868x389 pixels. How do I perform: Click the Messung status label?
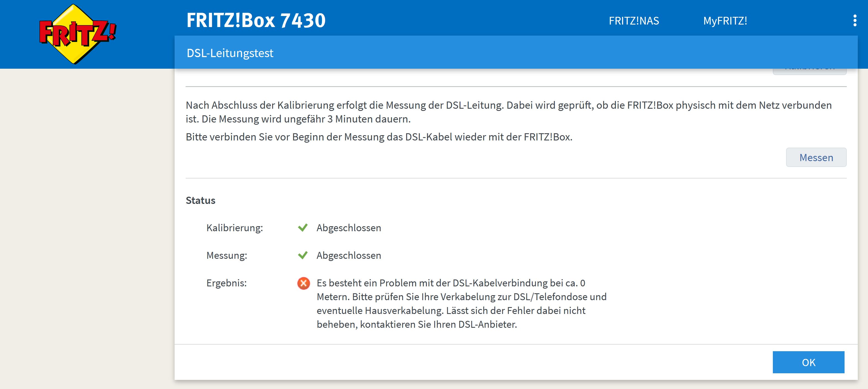tap(226, 255)
